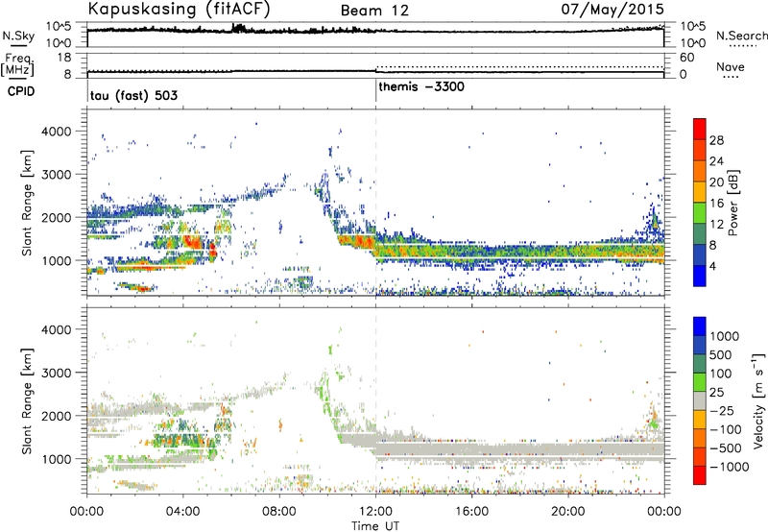Click the '16:00' time axis label
This screenshot has width=768, height=532.
pyautogui.click(x=471, y=512)
